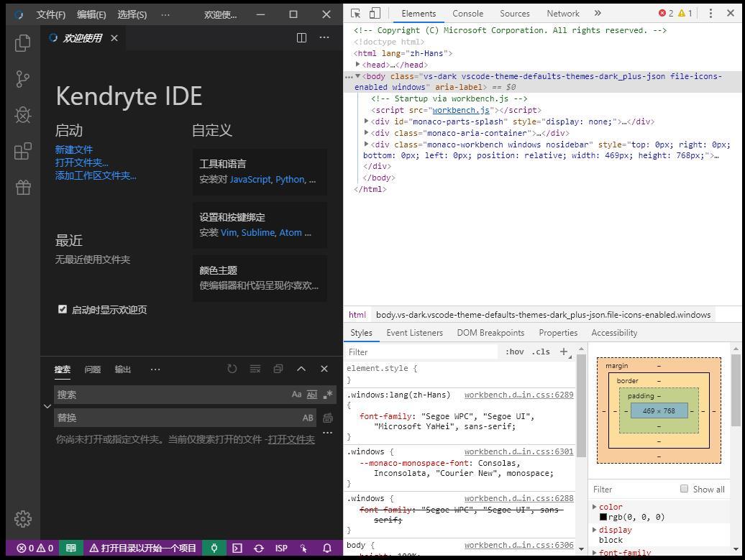Click the Replace All icon
This screenshot has width=745, height=560.
[328, 418]
